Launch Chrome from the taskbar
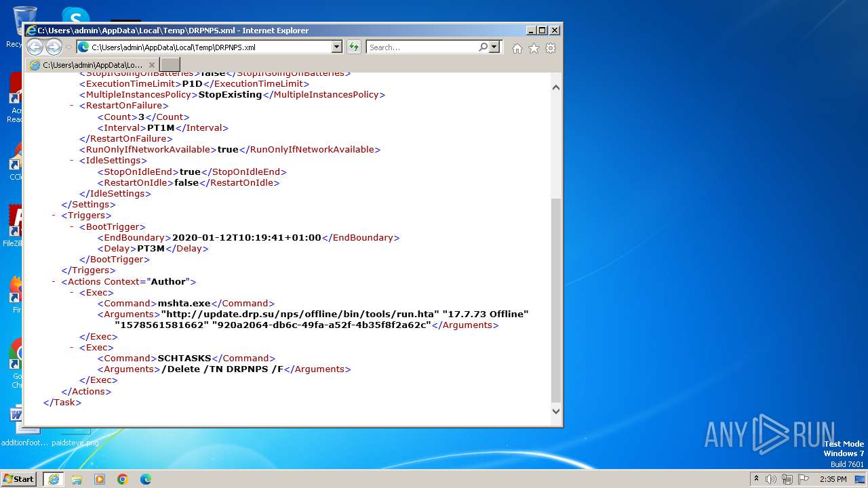The height and width of the screenshot is (488, 868). click(x=123, y=479)
